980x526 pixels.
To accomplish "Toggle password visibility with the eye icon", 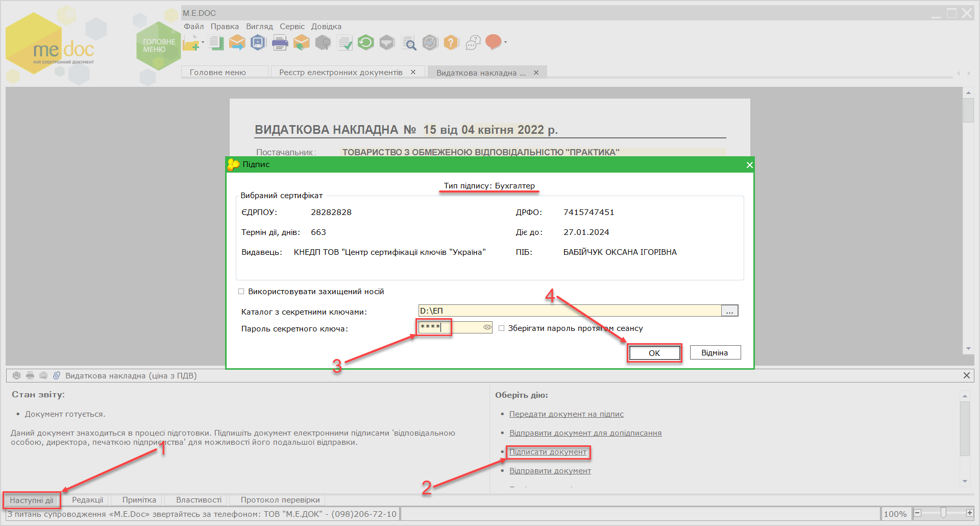I will 487,327.
